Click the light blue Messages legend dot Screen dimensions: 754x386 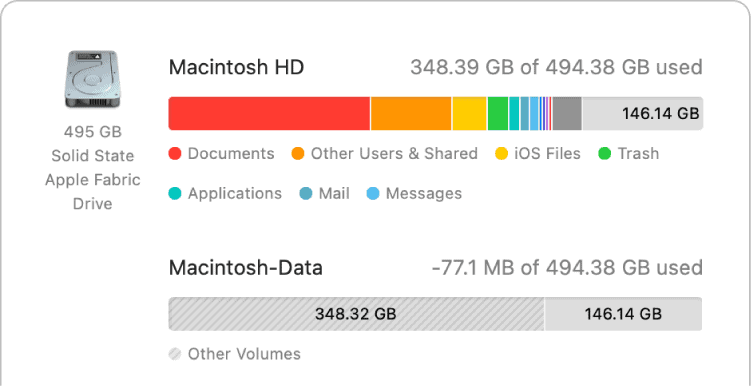tap(373, 194)
